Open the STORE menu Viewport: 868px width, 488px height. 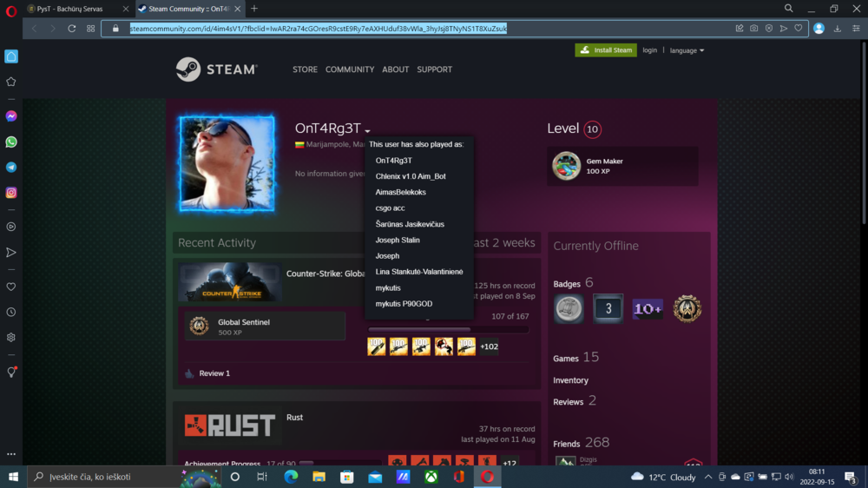point(305,69)
